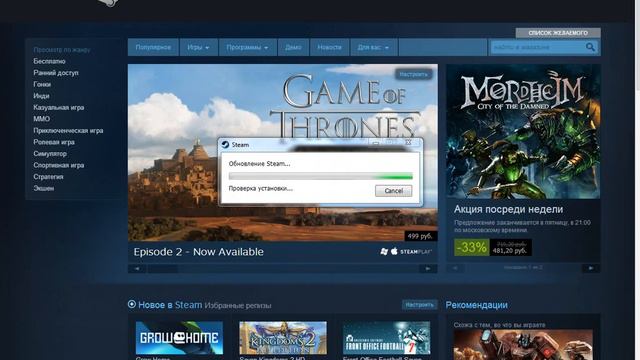This screenshot has width=640, height=360.
Task: Select the Инди genre link
Action: tap(41, 96)
